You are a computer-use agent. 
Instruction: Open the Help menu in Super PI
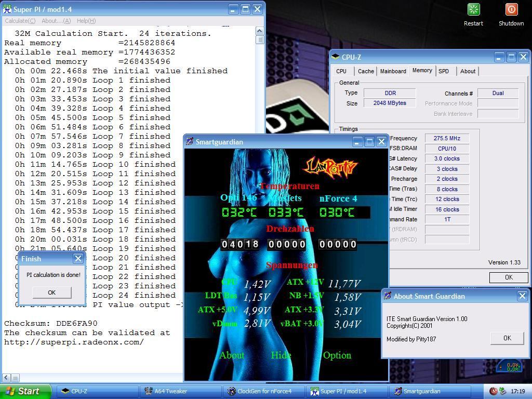(86, 21)
